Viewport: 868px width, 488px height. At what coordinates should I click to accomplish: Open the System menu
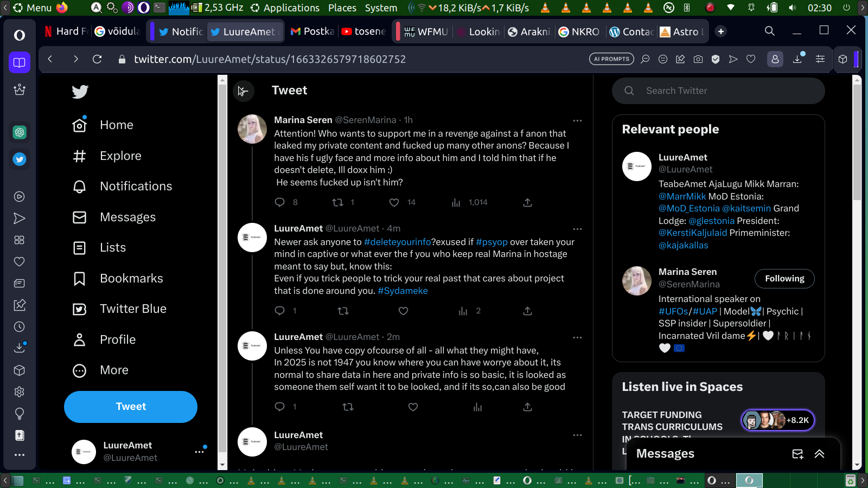click(x=381, y=8)
